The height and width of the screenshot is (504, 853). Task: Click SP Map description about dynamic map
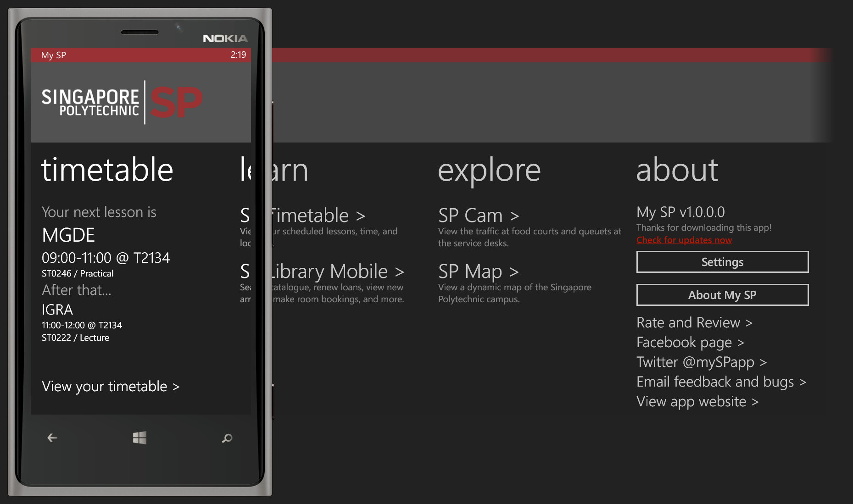pos(514,293)
